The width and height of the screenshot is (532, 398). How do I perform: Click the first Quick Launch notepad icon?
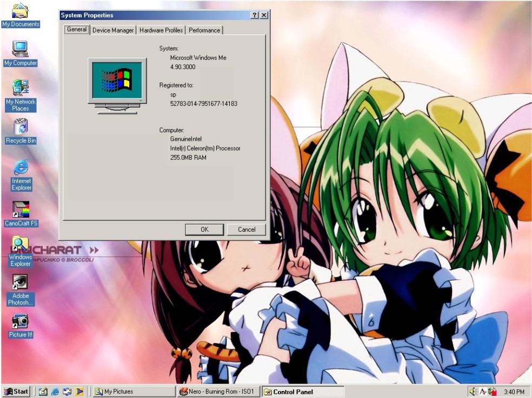coord(43,392)
